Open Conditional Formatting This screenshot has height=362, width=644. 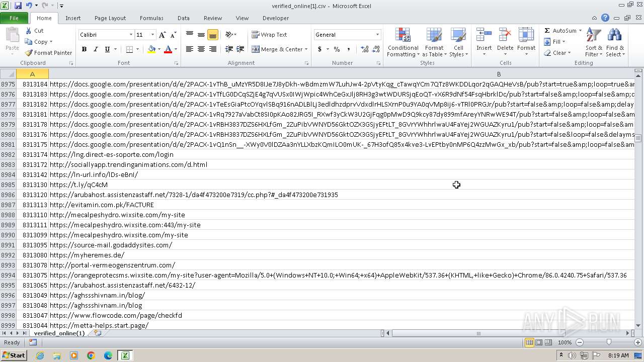(x=403, y=42)
